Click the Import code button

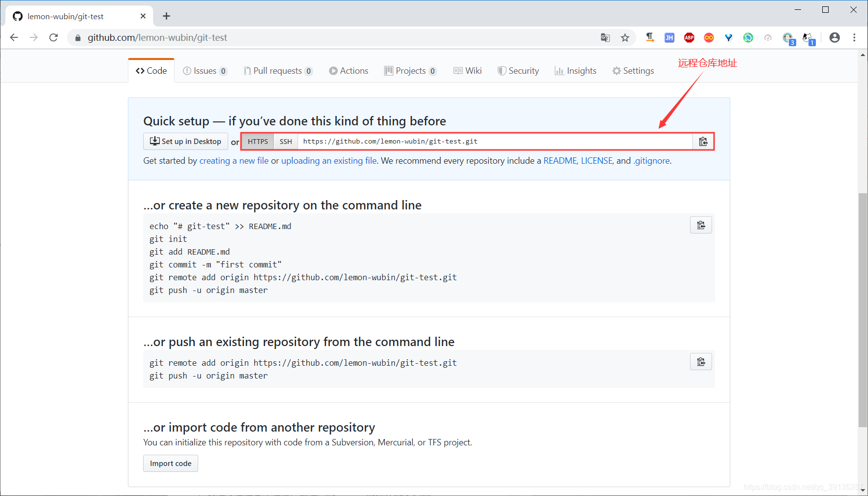[x=171, y=464]
